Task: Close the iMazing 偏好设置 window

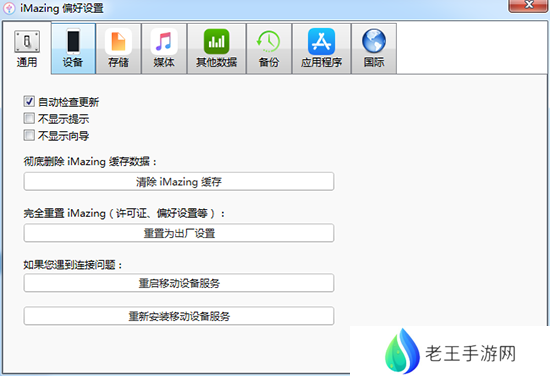Action: (x=528, y=6)
